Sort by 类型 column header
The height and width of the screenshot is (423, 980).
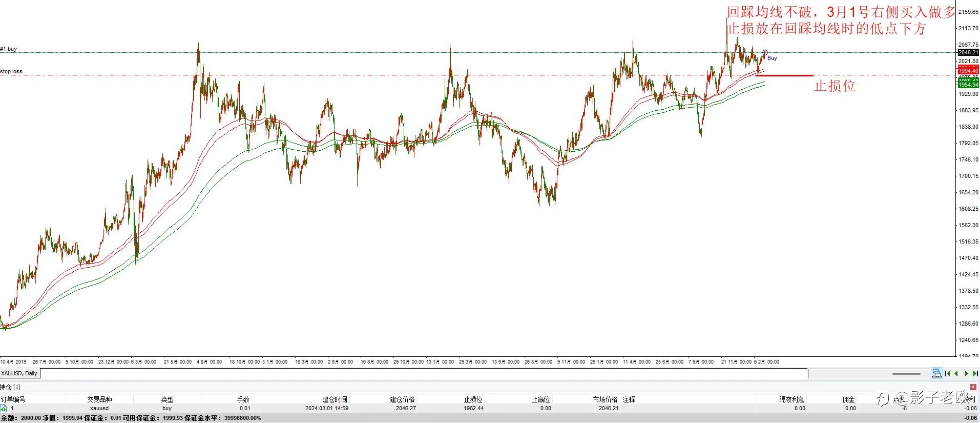tap(167, 399)
